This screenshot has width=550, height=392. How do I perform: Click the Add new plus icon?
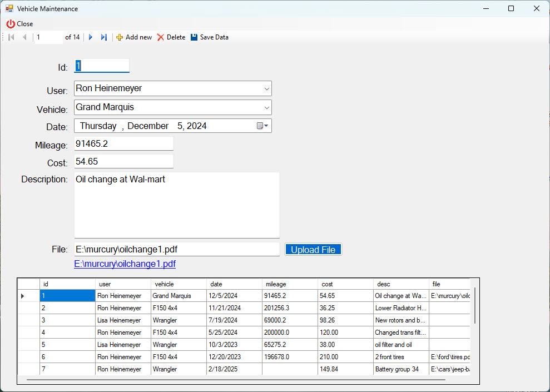point(120,37)
